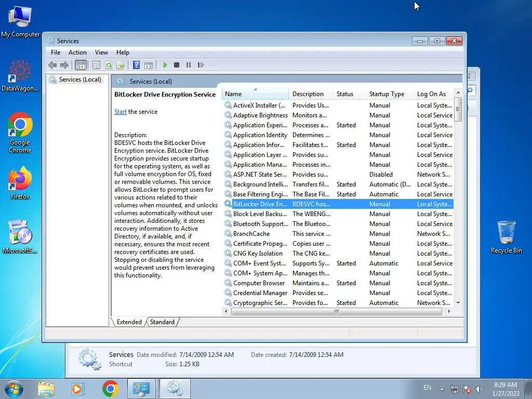
Task: Start the service with green play icon
Action: (165, 65)
